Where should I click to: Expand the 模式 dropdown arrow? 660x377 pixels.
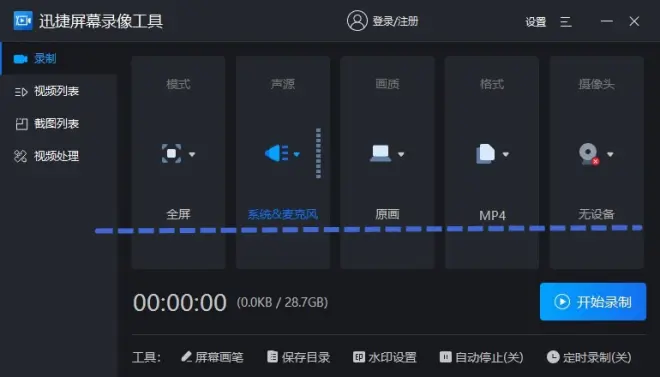[x=192, y=154]
